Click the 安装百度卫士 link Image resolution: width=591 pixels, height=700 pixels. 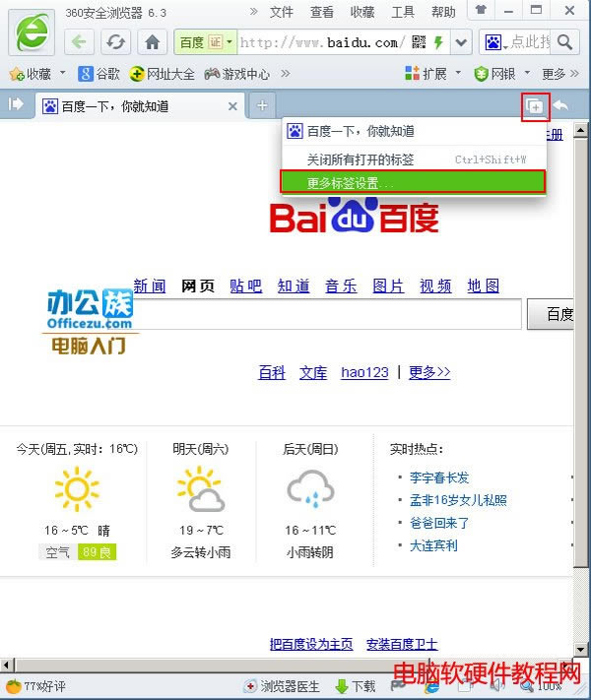[402, 644]
